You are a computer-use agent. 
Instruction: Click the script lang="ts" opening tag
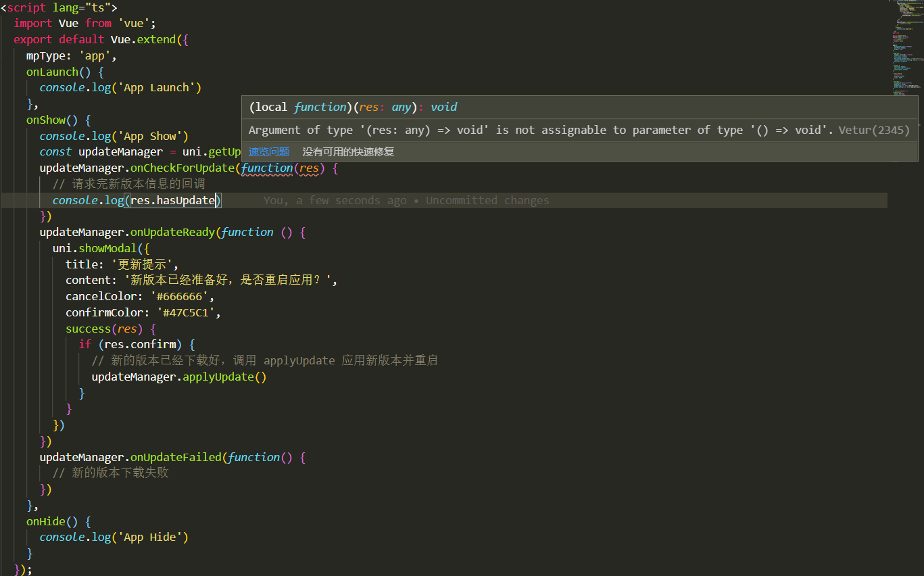[59, 7]
